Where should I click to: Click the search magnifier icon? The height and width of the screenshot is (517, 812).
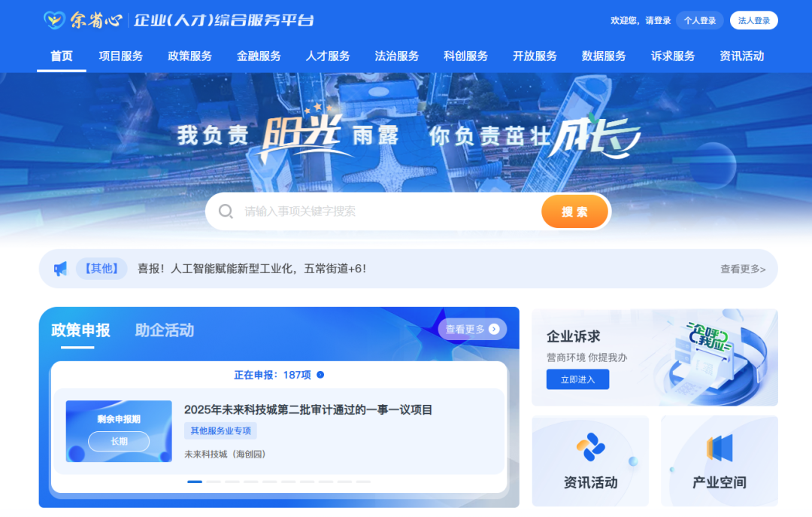tap(226, 211)
